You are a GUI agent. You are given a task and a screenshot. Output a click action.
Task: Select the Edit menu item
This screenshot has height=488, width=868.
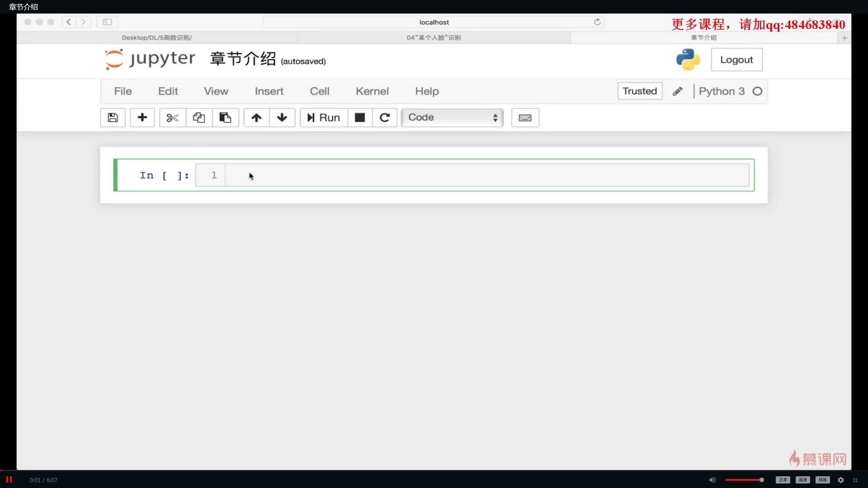coord(168,91)
